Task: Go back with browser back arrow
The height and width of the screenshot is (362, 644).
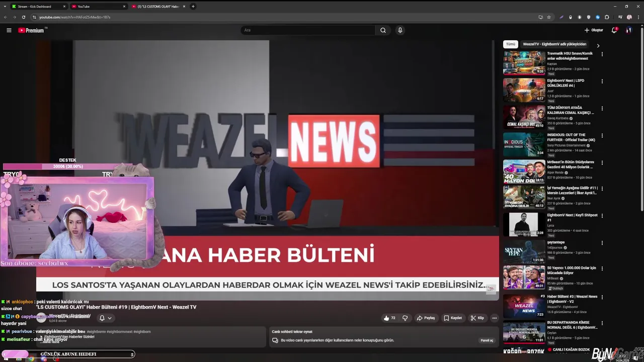Action: (6, 17)
